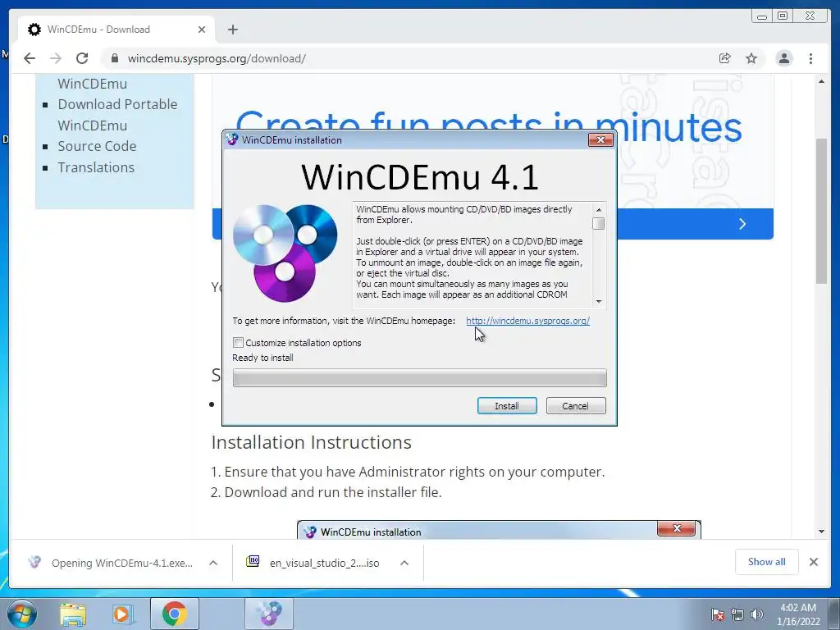Click the padlock site info icon
840x630 pixels.
pyautogui.click(x=115, y=58)
